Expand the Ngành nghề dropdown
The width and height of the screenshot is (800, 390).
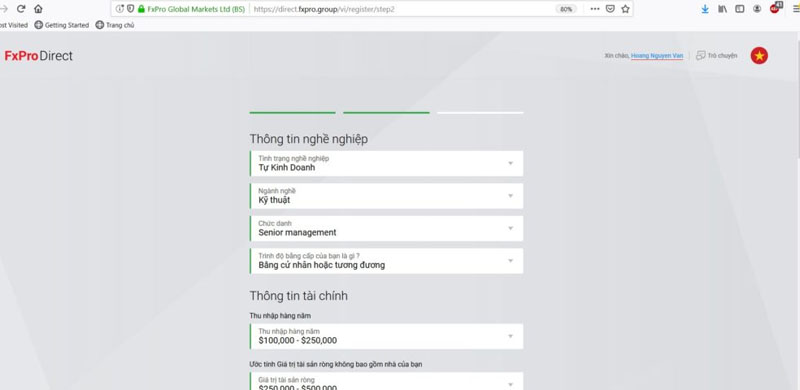tap(386, 196)
